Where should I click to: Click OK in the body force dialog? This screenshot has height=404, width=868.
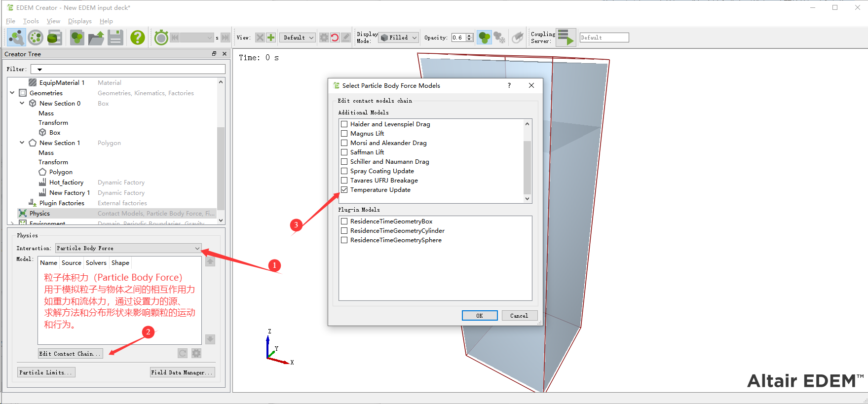click(x=479, y=316)
